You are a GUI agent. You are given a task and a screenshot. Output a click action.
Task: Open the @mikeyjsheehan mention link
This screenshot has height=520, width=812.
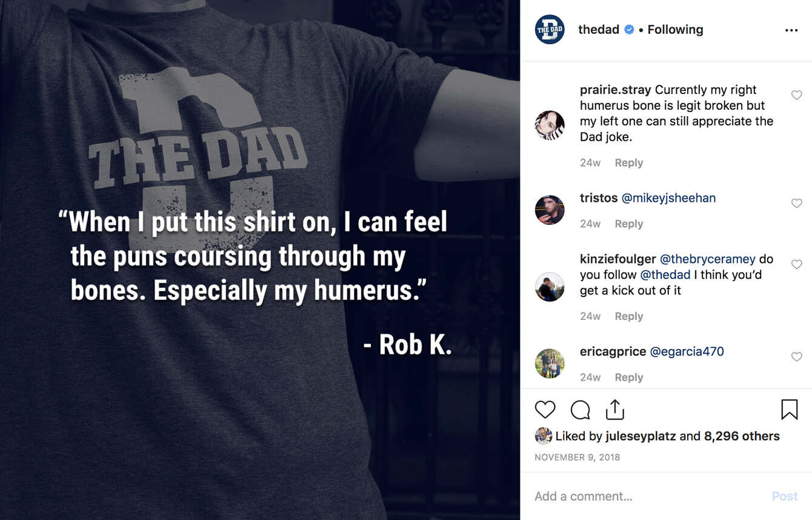pos(668,198)
